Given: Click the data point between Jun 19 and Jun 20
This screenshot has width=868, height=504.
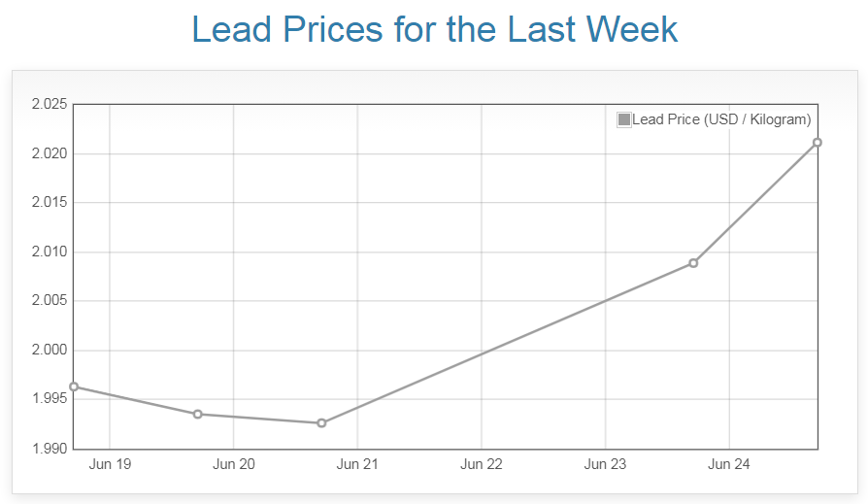Looking at the screenshot, I should 198,414.
